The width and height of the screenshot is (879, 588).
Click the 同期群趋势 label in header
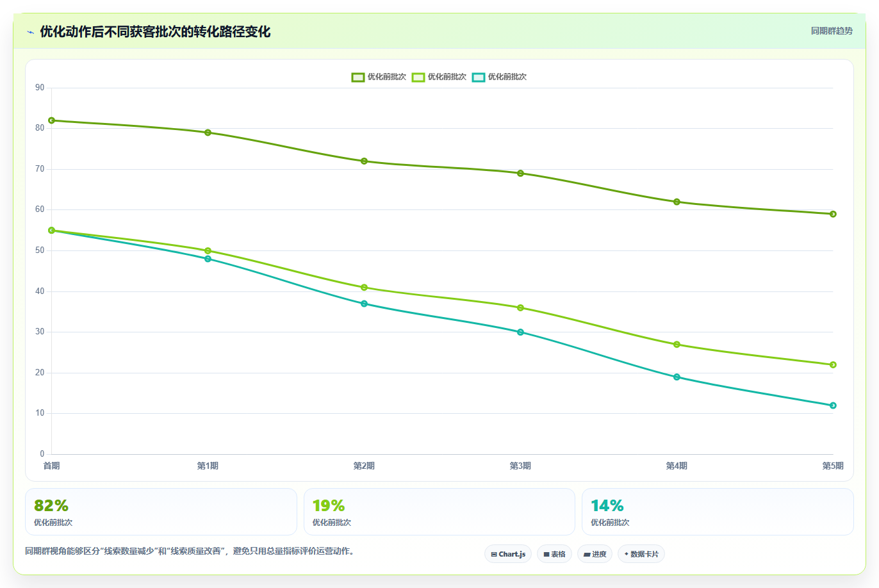pyautogui.click(x=832, y=31)
